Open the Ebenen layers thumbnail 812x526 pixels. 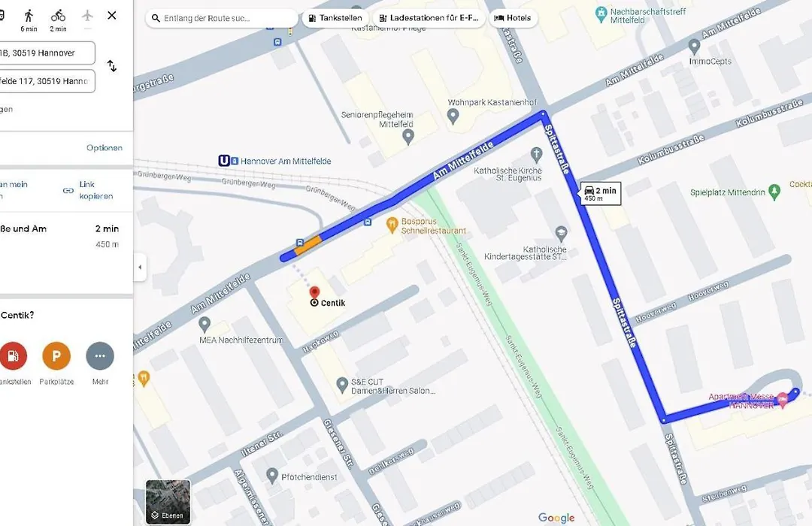pos(168,502)
